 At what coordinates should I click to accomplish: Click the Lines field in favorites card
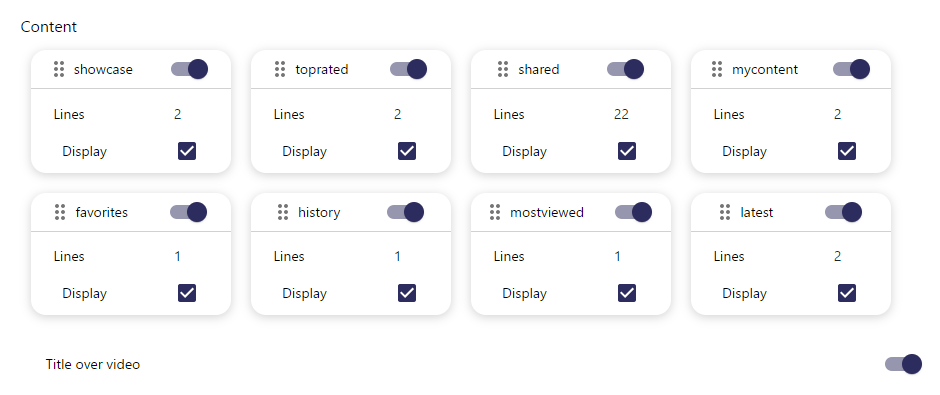click(x=177, y=257)
